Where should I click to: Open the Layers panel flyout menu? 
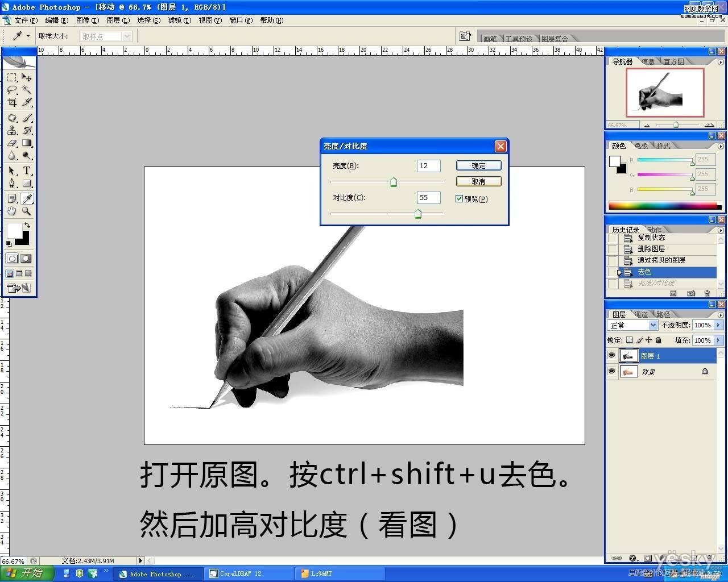(x=721, y=314)
